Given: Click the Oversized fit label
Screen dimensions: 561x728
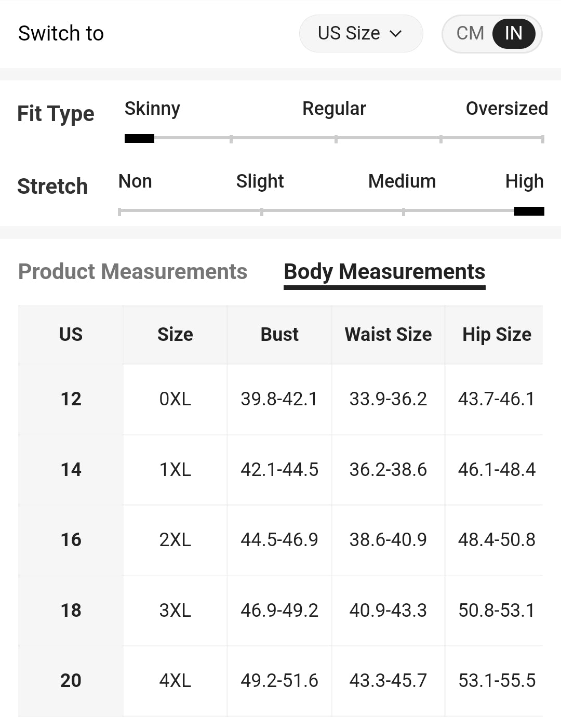Looking at the screenshot, I should tap(506, 109).
